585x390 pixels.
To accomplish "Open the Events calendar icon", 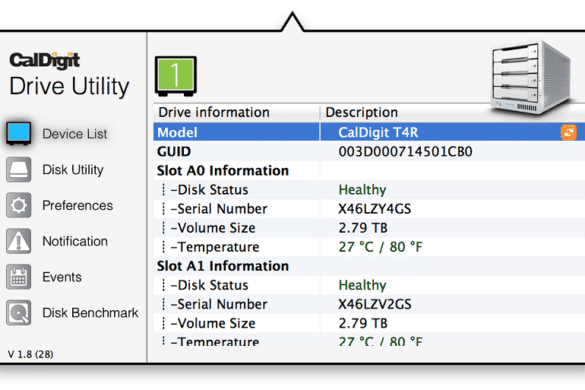I will pyautogui.click(x=19, y=277).
